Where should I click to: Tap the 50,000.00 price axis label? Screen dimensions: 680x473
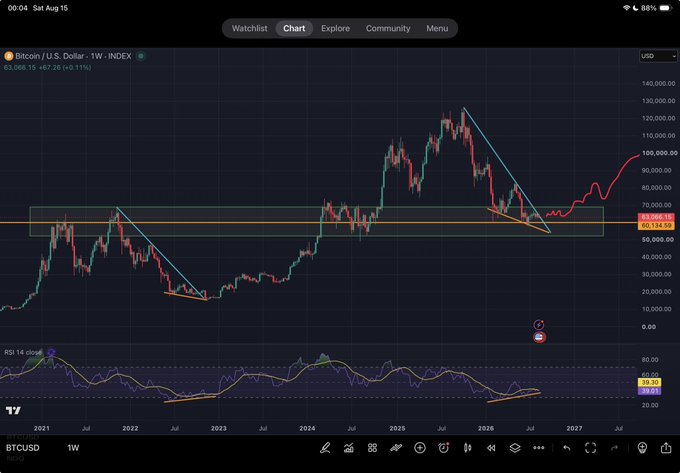pyautogui.click(x=658, y=240)
